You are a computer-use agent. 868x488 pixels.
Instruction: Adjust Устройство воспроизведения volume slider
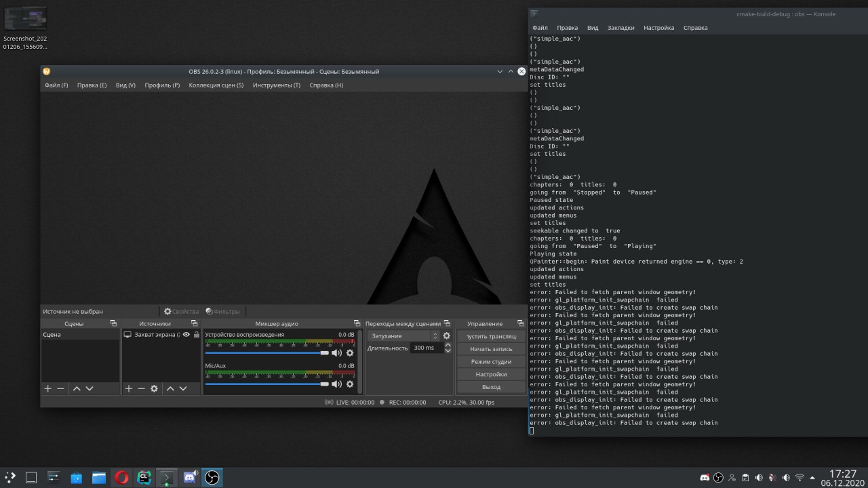[267, 352]
